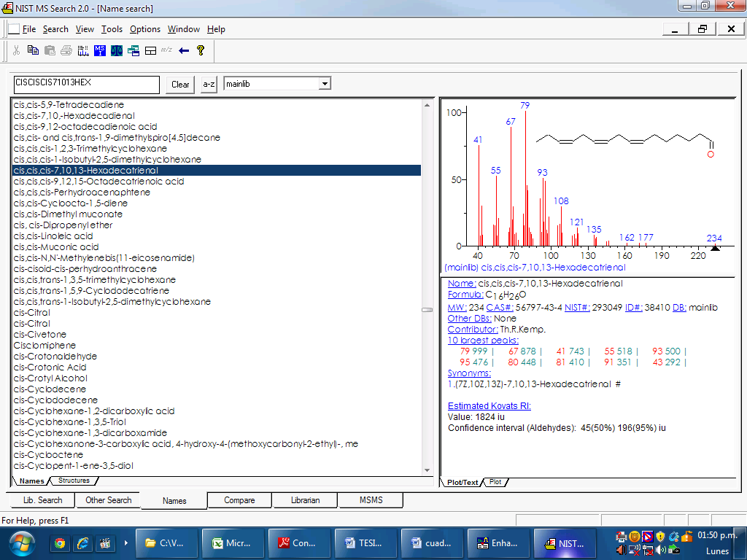
Task: Switch to the Word TESI... taskbar window
Action: pyautogui.click(x=365, y=543)
